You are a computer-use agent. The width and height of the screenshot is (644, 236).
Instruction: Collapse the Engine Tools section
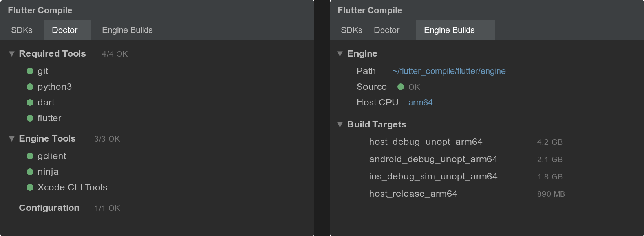[11, 139]
